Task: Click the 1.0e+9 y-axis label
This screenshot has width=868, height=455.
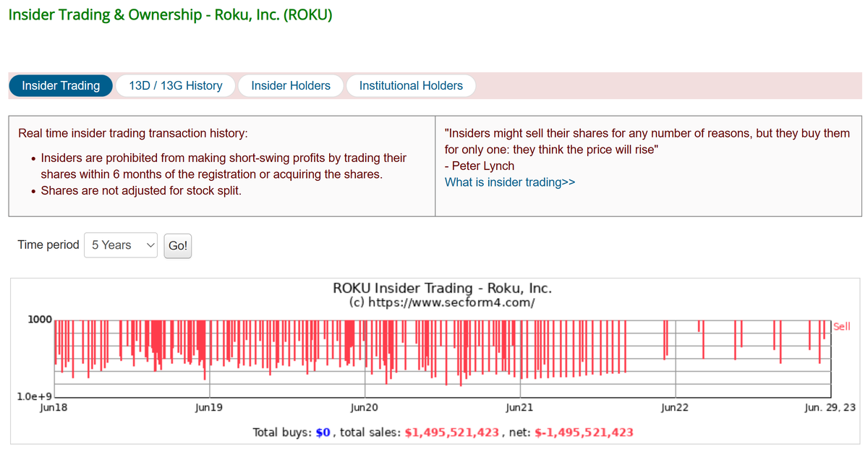Action: point(34,396)
